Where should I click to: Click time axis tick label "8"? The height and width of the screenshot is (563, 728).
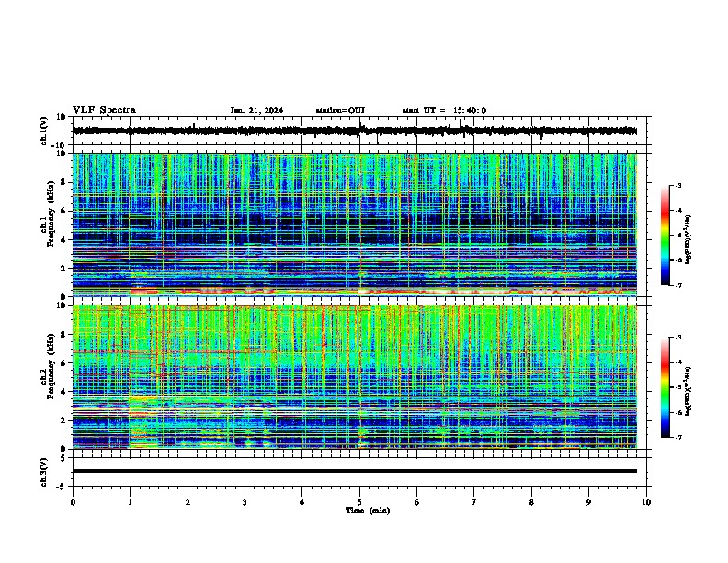click(531, 502)
